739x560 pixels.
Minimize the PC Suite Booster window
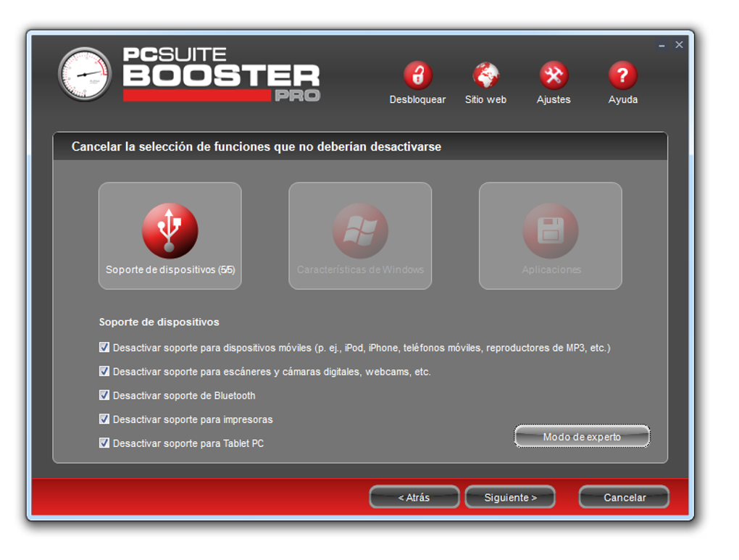point(660,44)
